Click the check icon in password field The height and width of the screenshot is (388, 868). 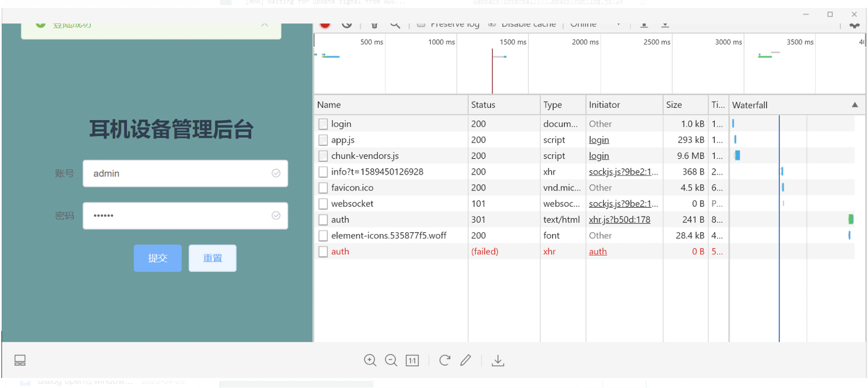click(276, 215)
